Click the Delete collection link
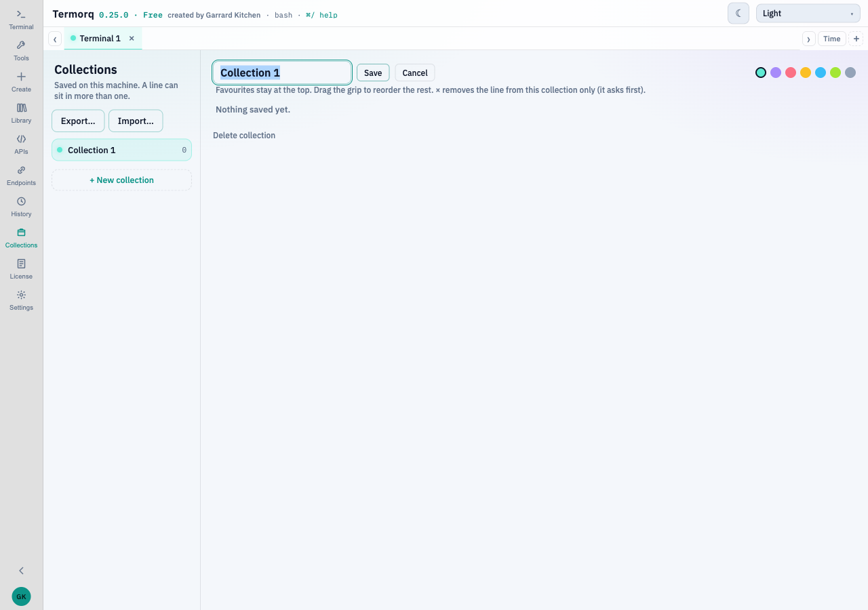Screen dimensions: 868x610 [x=244, y=136]
